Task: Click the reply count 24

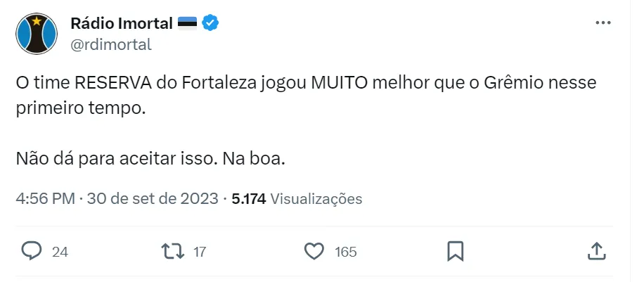Action: tap(60, 251)
